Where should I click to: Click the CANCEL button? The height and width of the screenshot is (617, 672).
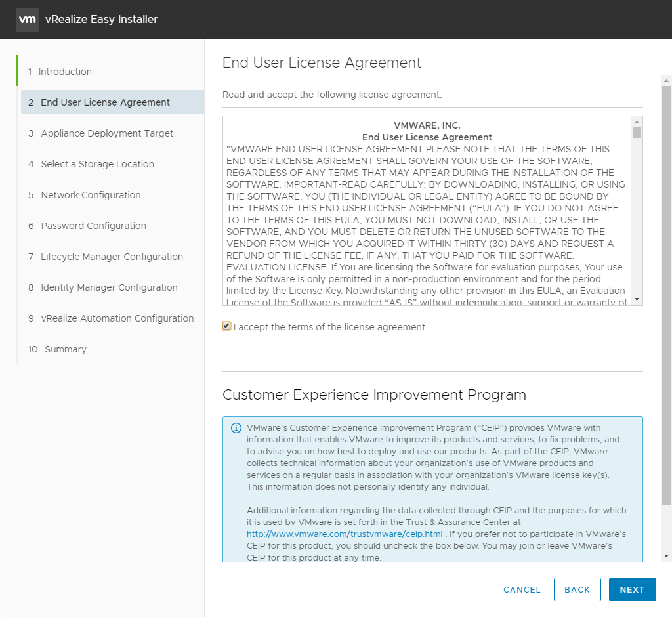[522, 590]
